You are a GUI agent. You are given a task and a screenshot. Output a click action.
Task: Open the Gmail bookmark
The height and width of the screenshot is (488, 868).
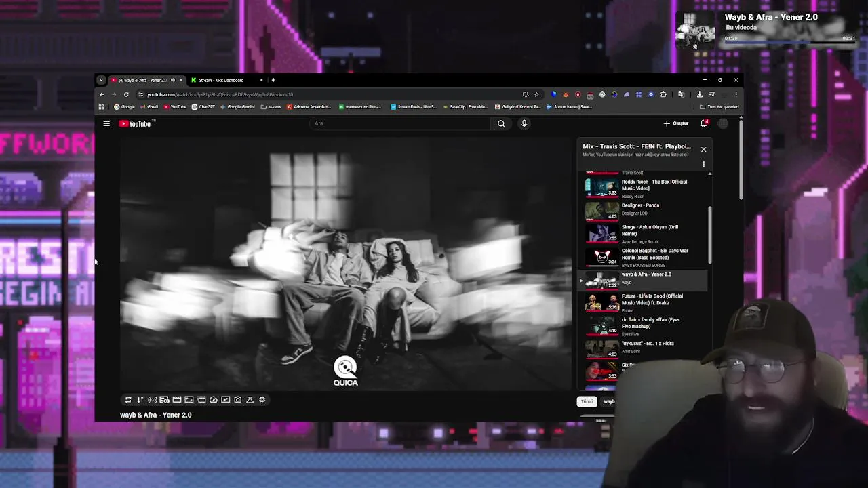(x=149, y=107)
